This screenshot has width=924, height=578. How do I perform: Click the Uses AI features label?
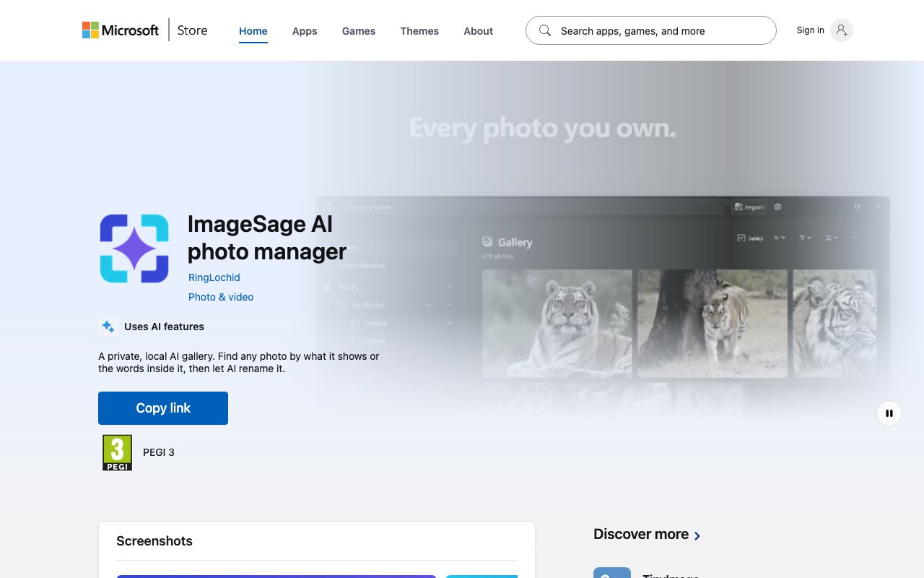click(x=164, y=327)
